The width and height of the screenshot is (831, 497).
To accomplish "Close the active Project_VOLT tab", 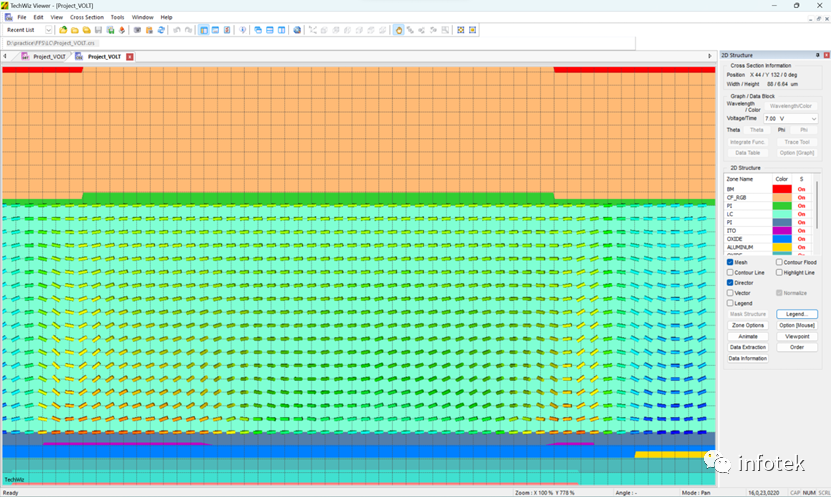I will (130, 57).
